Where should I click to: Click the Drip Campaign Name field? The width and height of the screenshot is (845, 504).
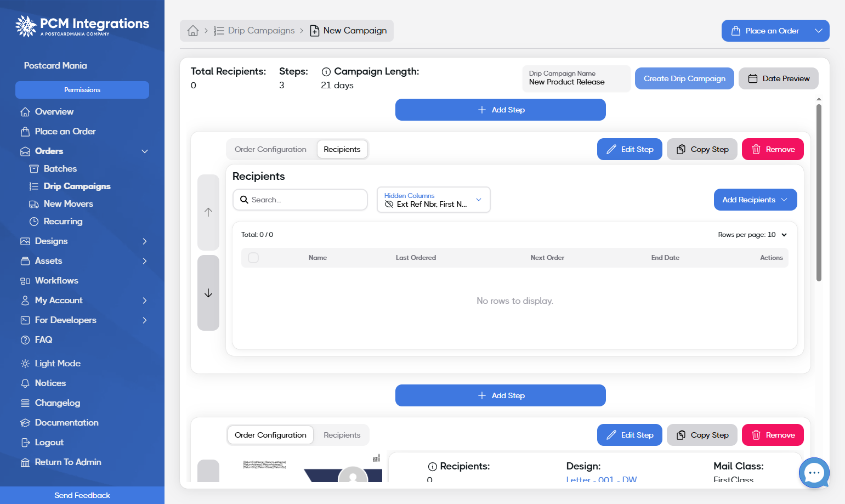click(x=576, y=78)
